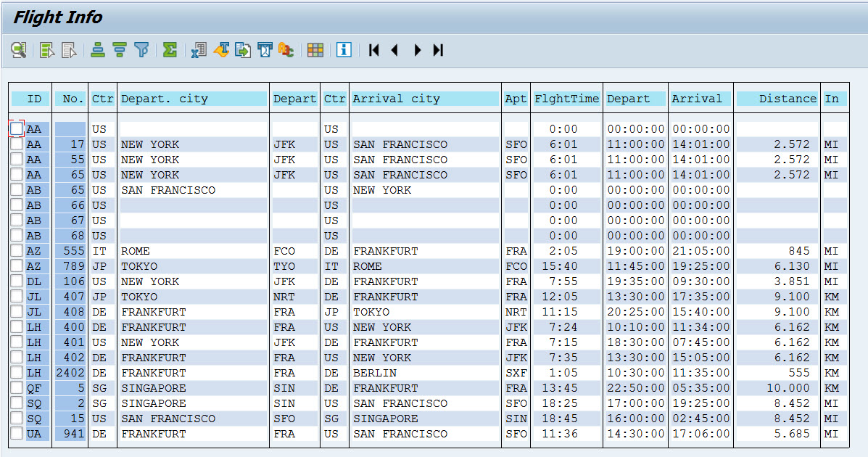Sort the flight list in descending order

pyautogui.click(x=119, y=50)
